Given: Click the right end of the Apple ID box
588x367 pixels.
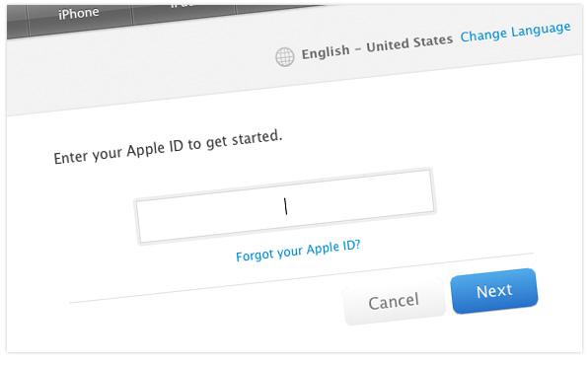Looking at the screenshot, I should (425, 191).
